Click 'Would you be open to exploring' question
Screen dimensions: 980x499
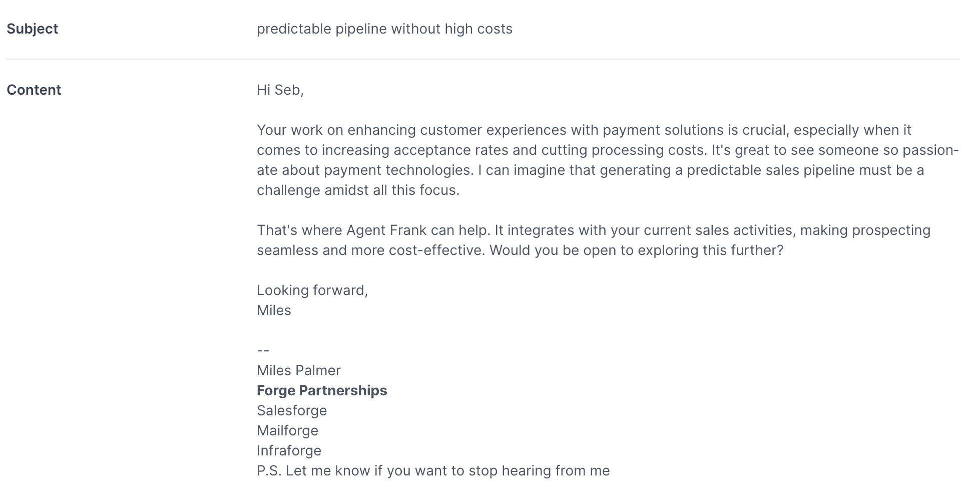636,251
